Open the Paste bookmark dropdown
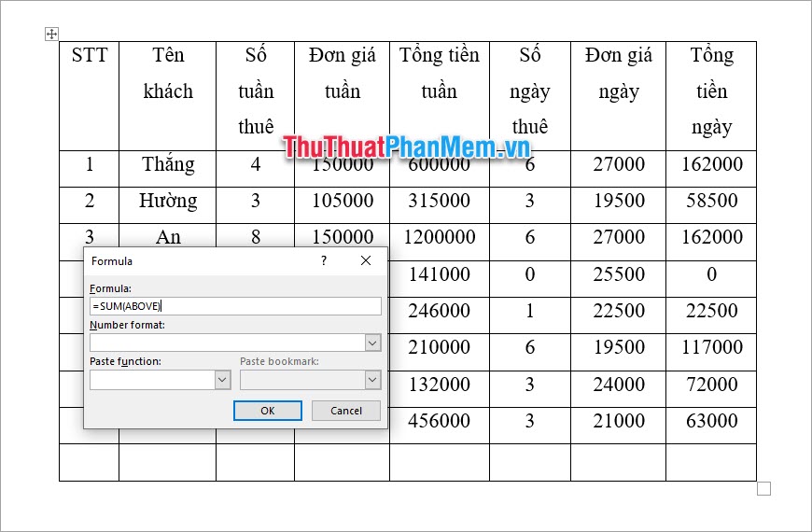The width and height of the screenshot is (812, 532). pyautogui.click(x=372, y=380)
